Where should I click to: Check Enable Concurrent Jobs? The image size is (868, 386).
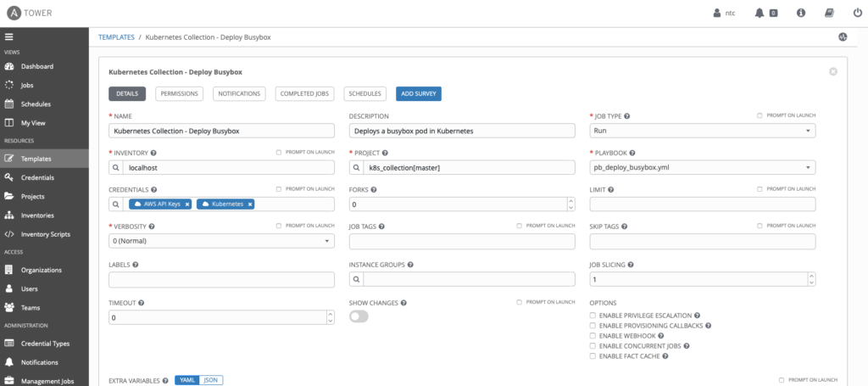point(593,346)
